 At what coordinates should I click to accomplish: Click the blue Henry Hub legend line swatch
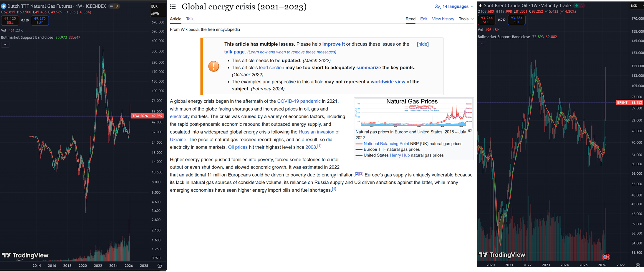359,156
